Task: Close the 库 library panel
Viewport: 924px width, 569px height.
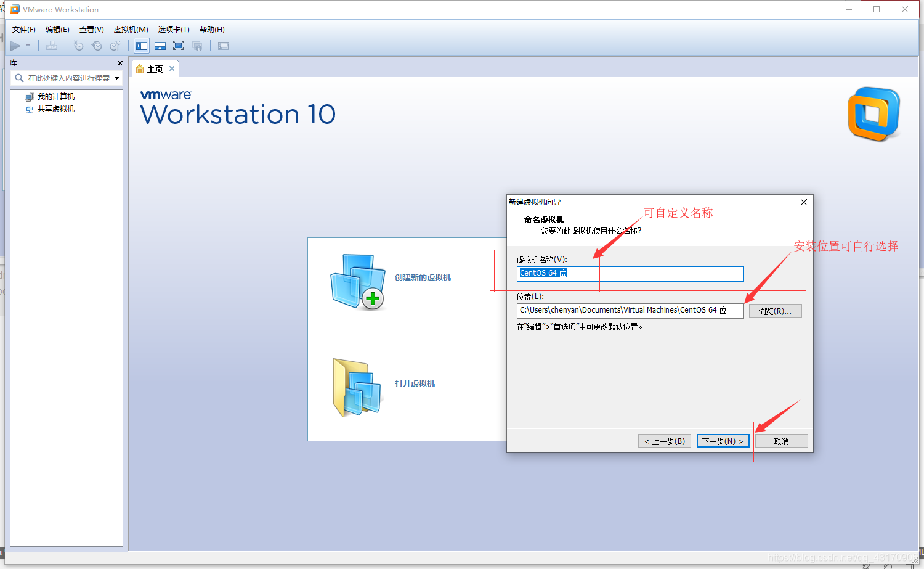Action: point(120,63)
